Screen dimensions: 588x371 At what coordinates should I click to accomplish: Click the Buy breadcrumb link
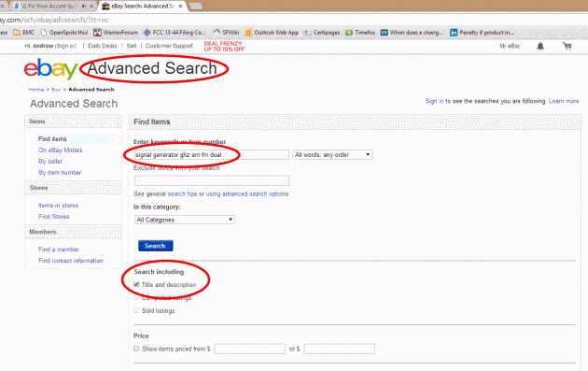pyautogui.click(x=56, y=90)
